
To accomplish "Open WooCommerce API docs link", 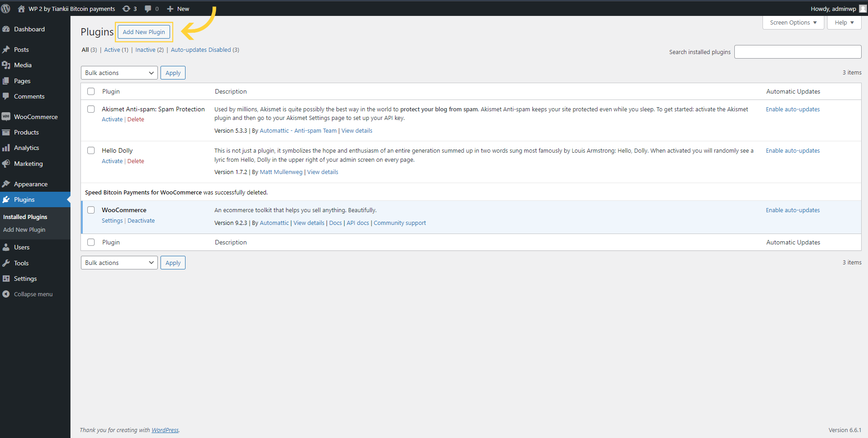I will [x=358, y=223].
